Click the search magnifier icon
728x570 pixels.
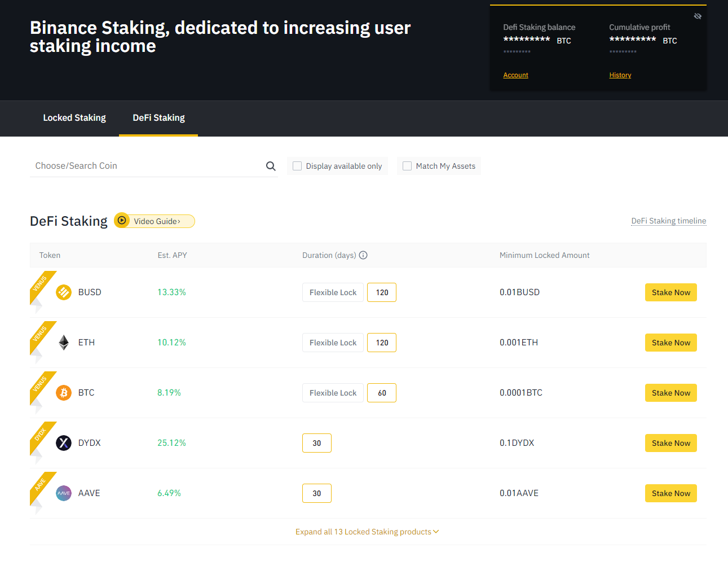click(x=271, y=166)
